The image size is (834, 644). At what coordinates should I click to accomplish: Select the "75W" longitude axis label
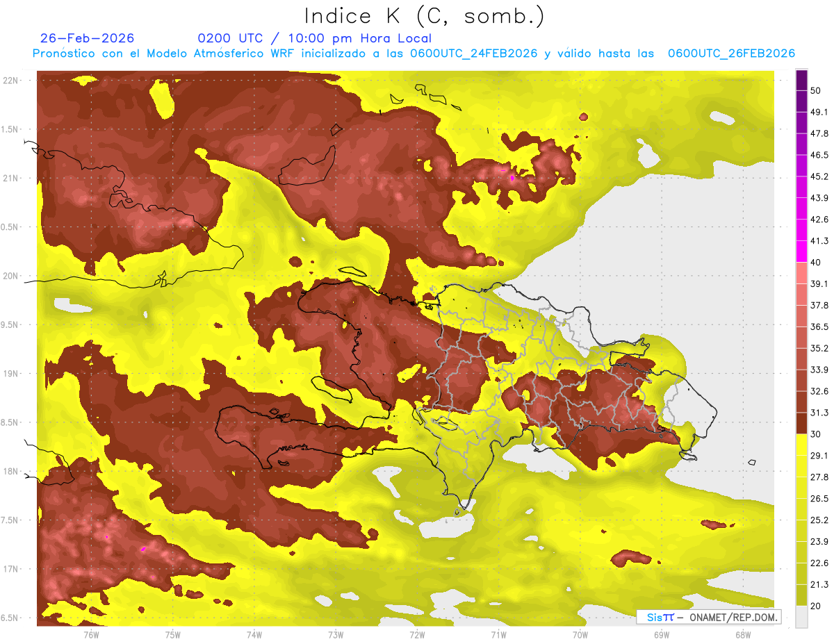pyautogui.click(x=172, y=635)
